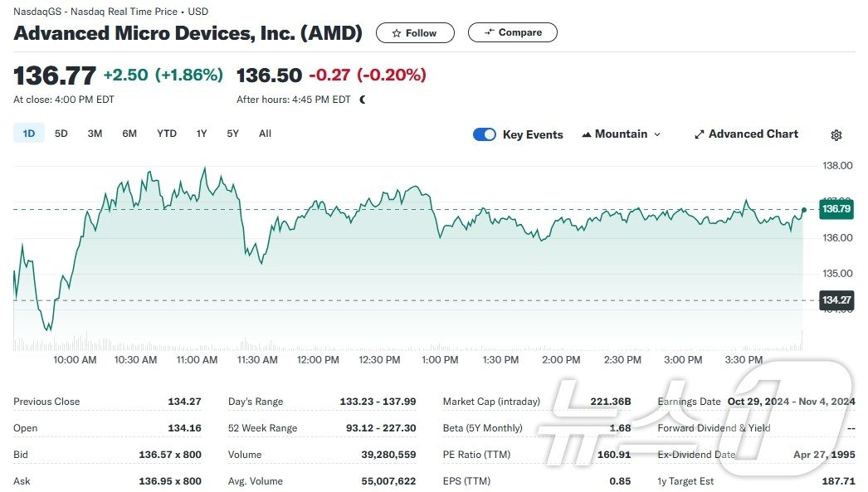Select the YTD time range
Screen dimensions: 868x492
[166, 133]
